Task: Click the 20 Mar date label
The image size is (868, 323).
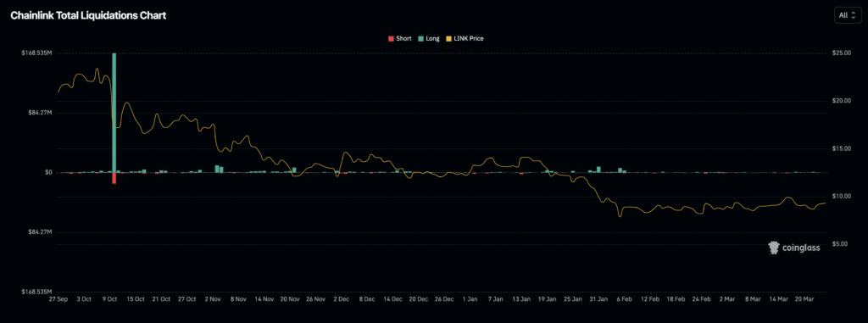Action: tap(804, 299)
